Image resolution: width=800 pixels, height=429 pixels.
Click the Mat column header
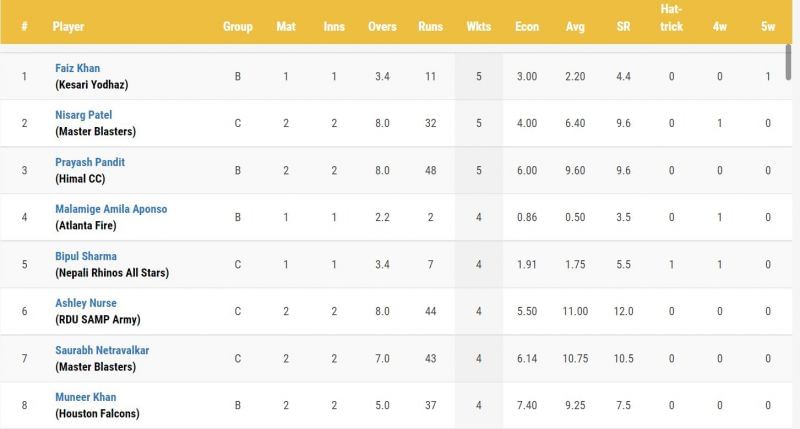tap(285, 27)
